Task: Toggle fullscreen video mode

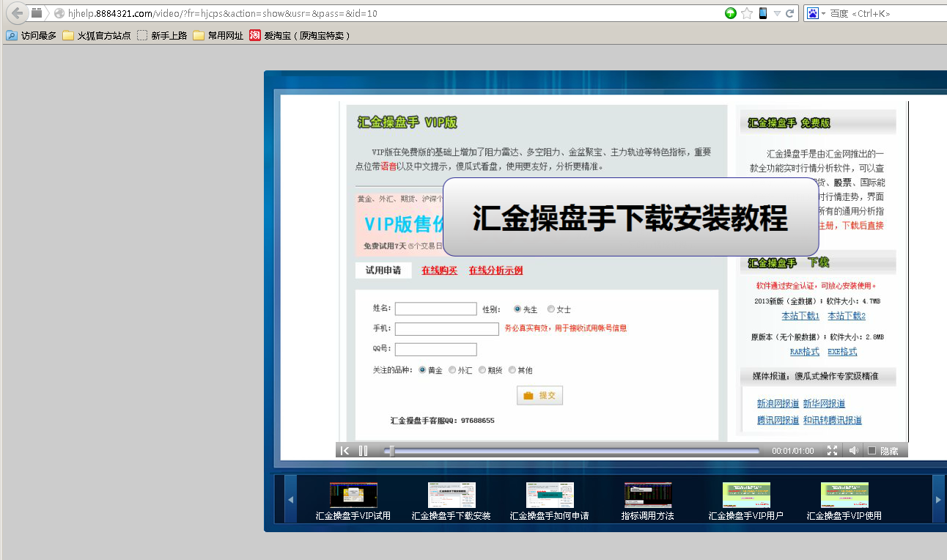Action: (x=832, y=451)
